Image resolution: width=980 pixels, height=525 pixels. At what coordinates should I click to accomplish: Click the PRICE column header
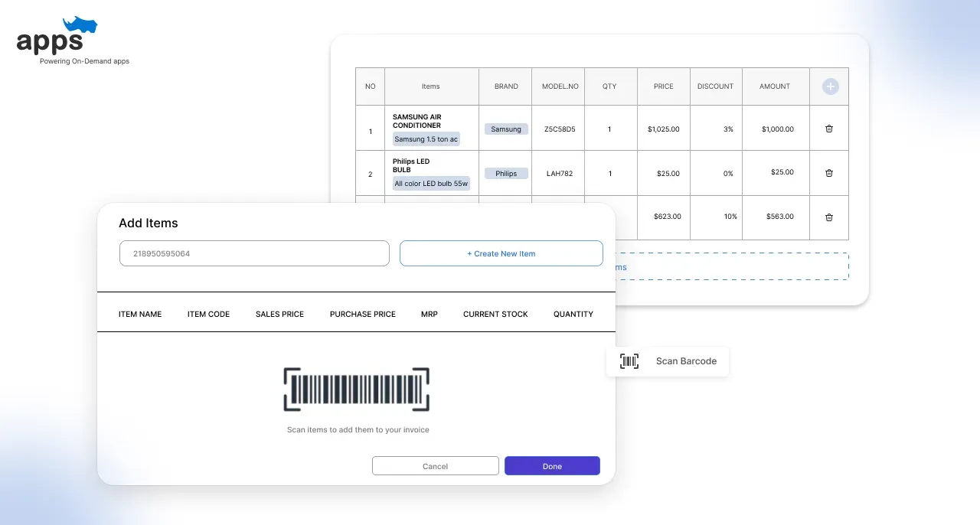[x=664, y=86]
